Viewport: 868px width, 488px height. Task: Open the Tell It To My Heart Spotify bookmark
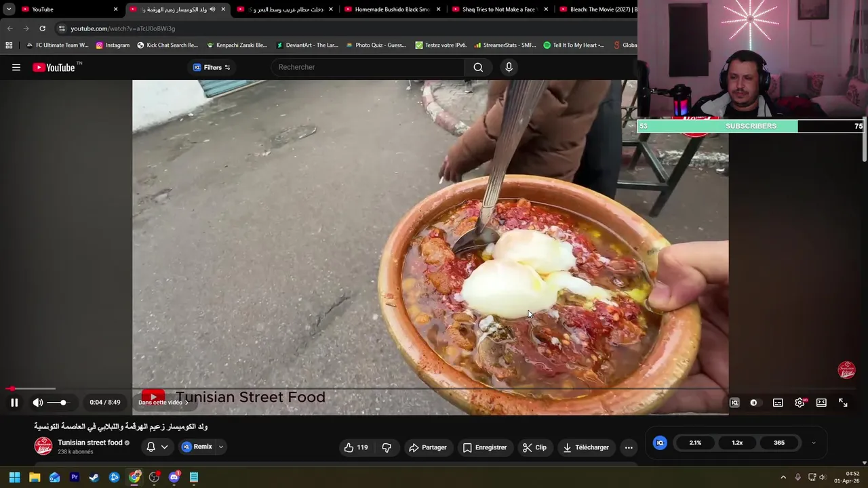click(574, 45)
